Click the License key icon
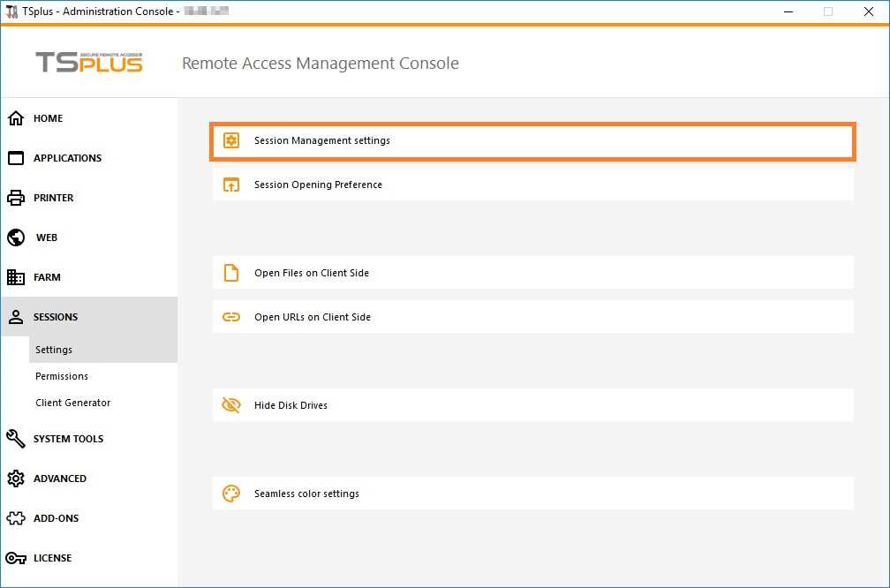890x588 pixels. [x=16, y=558]
